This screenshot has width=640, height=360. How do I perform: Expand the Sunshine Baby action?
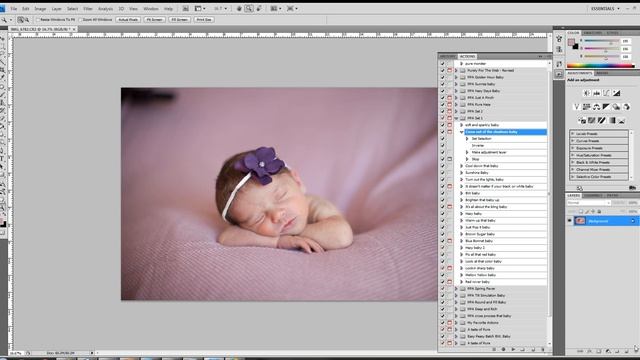point(462,173)
